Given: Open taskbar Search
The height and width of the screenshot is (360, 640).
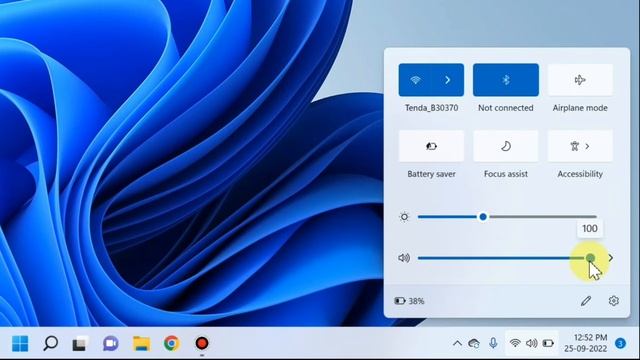Looking at the screenshot, I should 50,343.
